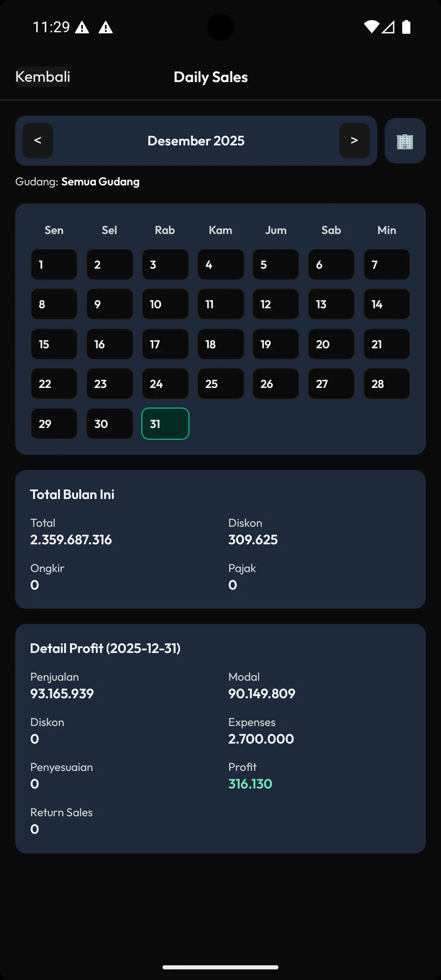Select December 1 on the calendar

pyautogui.click(x=53, y=265)
